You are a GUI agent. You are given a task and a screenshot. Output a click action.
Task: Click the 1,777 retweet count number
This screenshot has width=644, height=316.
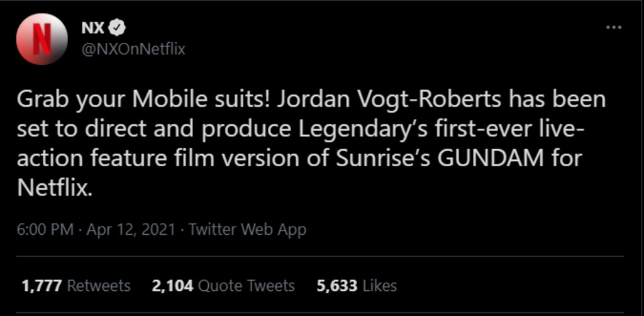42,286
